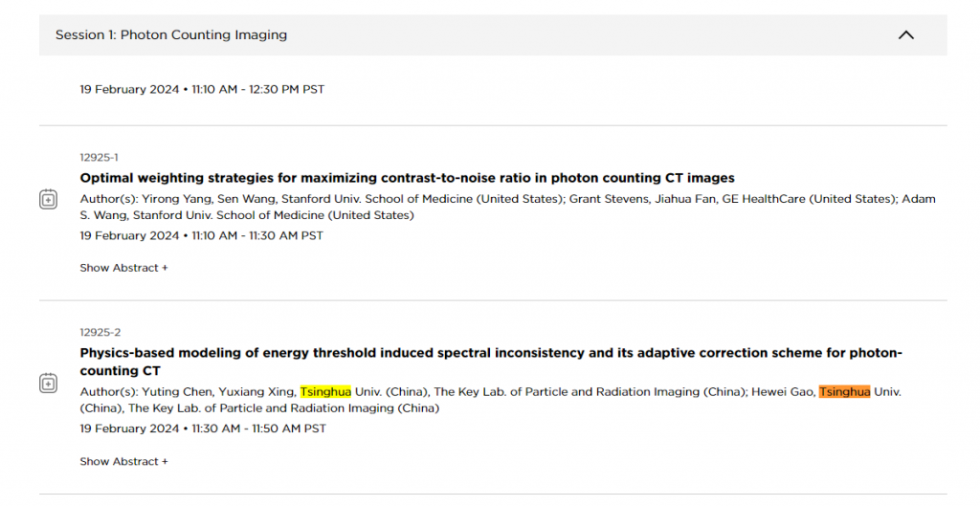Click paper number 12925-2
980x506 pixels.
tap(100, 332)
